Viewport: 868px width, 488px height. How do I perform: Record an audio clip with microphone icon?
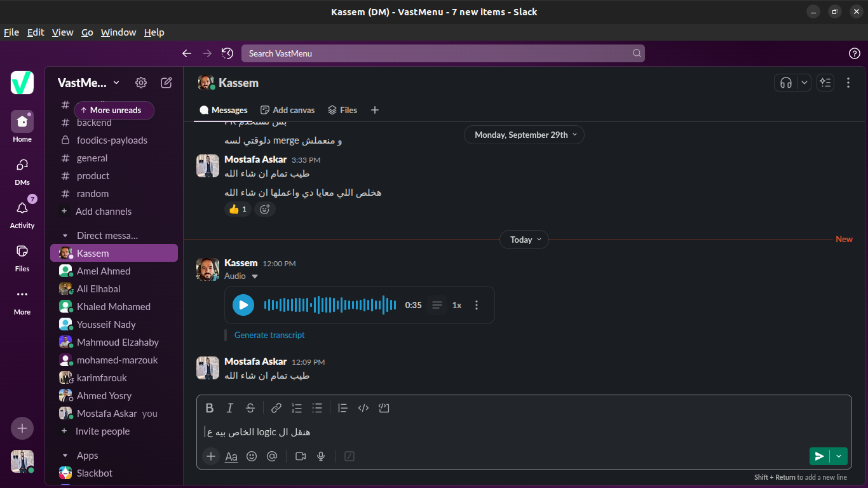coord(322,456)
